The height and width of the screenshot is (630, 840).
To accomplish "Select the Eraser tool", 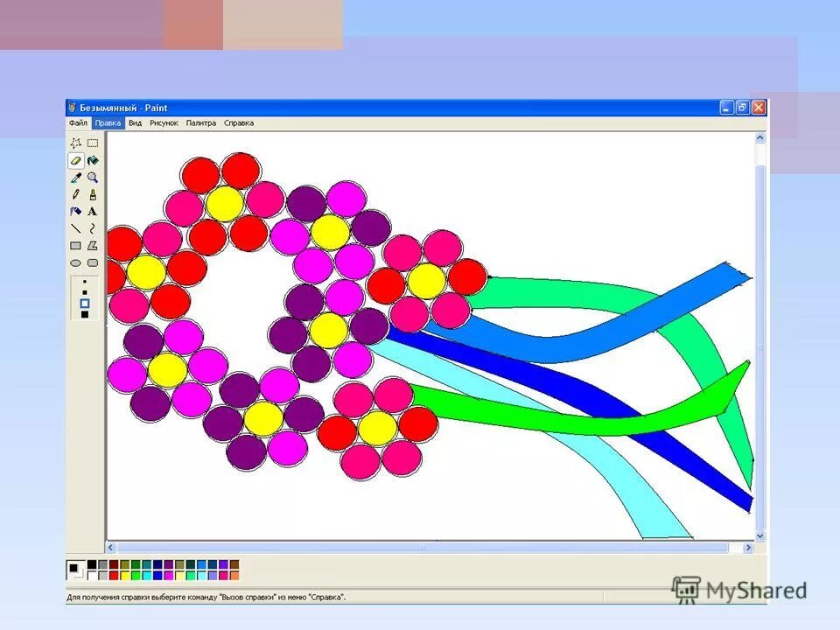I will (75, 161).
